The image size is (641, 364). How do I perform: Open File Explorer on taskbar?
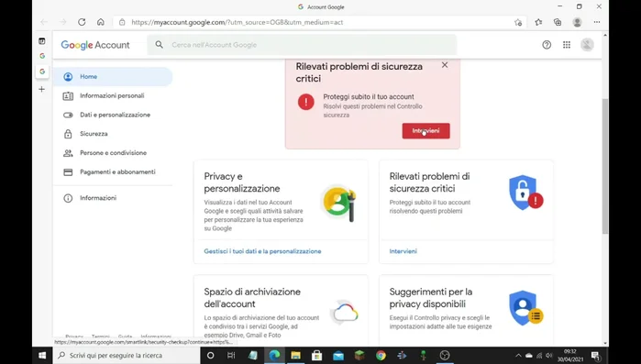point(295,356)
